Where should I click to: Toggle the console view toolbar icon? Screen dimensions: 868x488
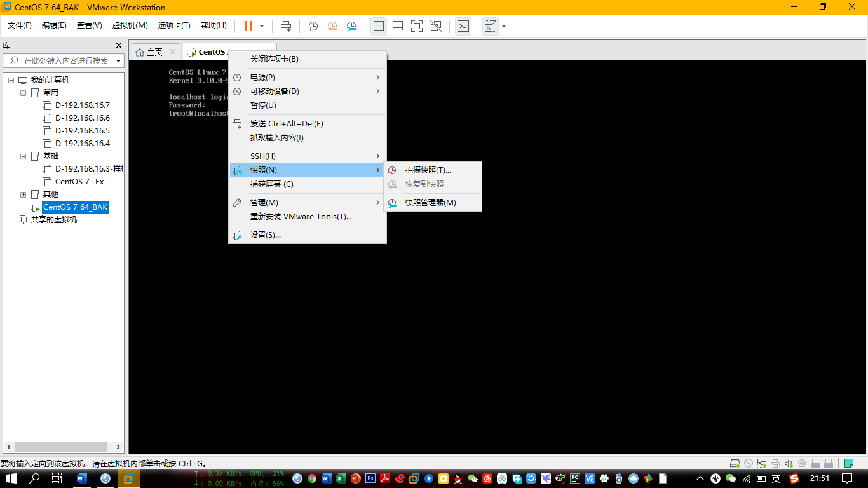click(463, 26)
